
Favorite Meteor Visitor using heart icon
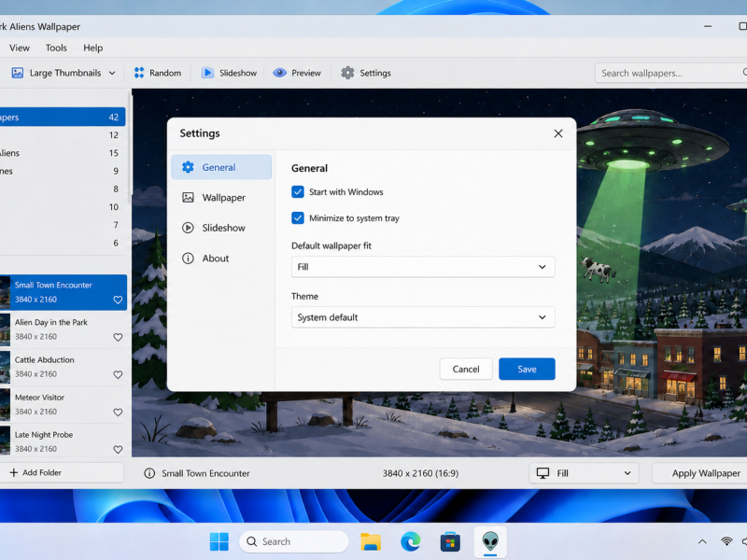pos(119,413)
